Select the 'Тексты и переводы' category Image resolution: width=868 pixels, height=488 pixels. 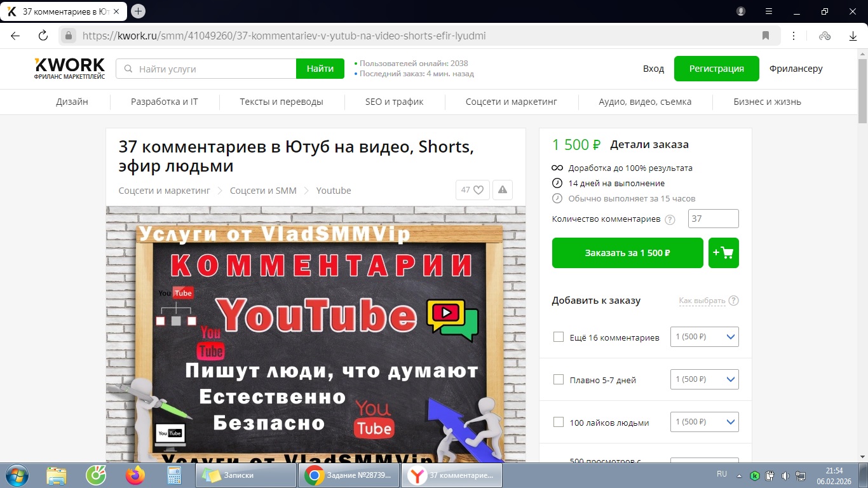(281, 102)
